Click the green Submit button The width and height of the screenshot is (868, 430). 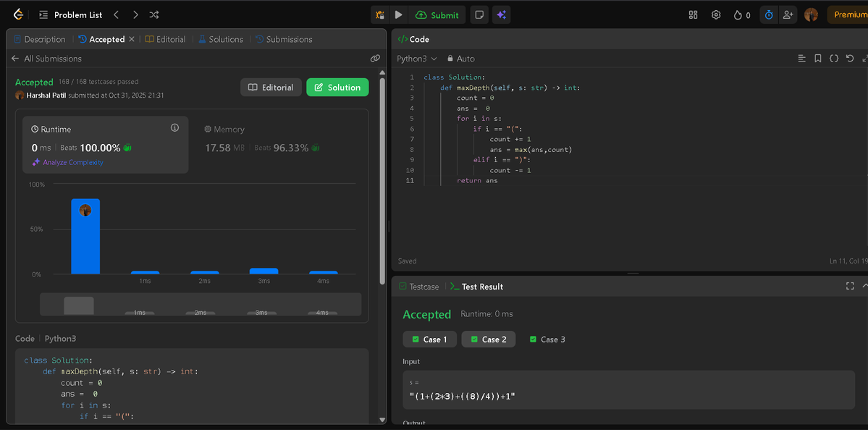(437, 14)
